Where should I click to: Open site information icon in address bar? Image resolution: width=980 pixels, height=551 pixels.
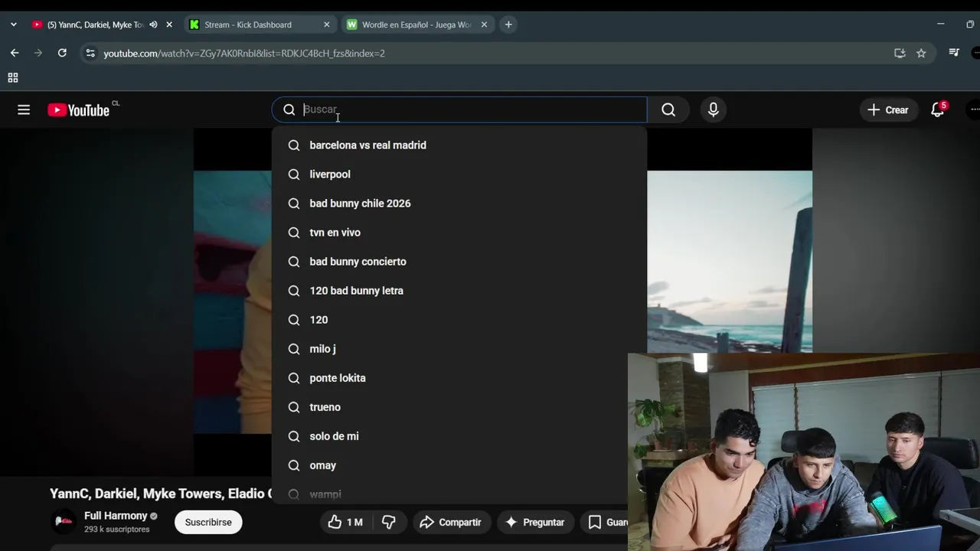pos(90,53)
